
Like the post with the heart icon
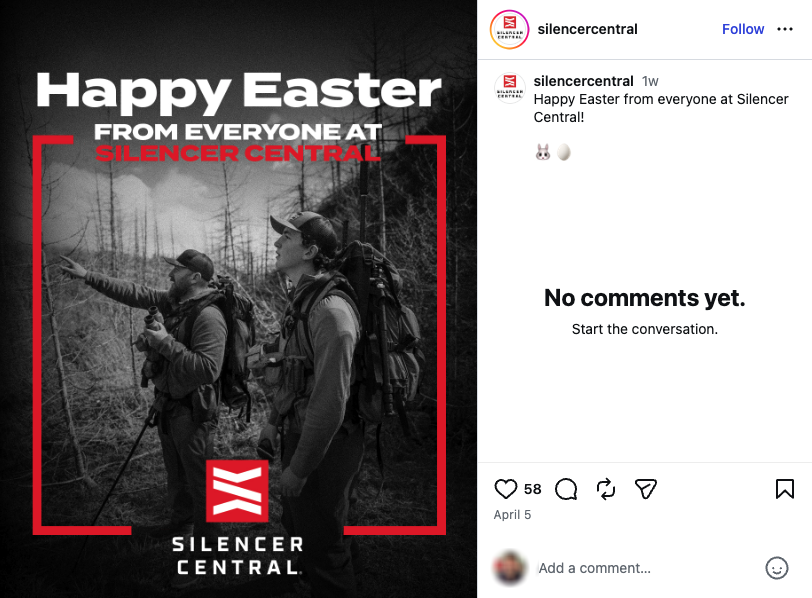pyautogui.click(x=506, y=489)
